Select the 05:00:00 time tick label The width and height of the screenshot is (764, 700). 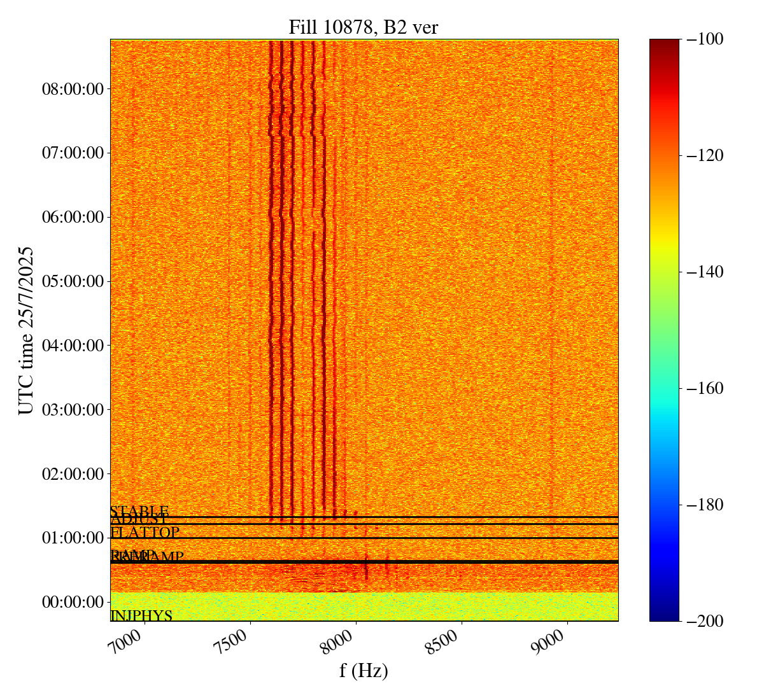coord(73,281)
